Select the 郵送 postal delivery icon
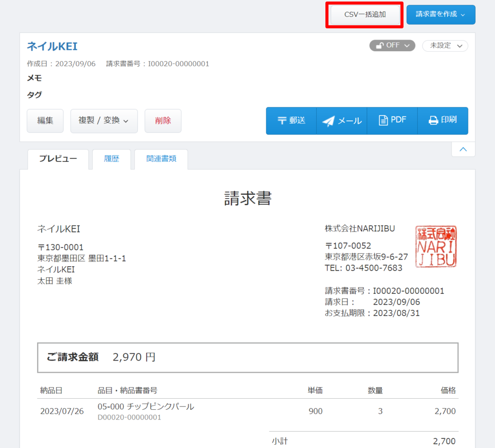 click(283, 120)
